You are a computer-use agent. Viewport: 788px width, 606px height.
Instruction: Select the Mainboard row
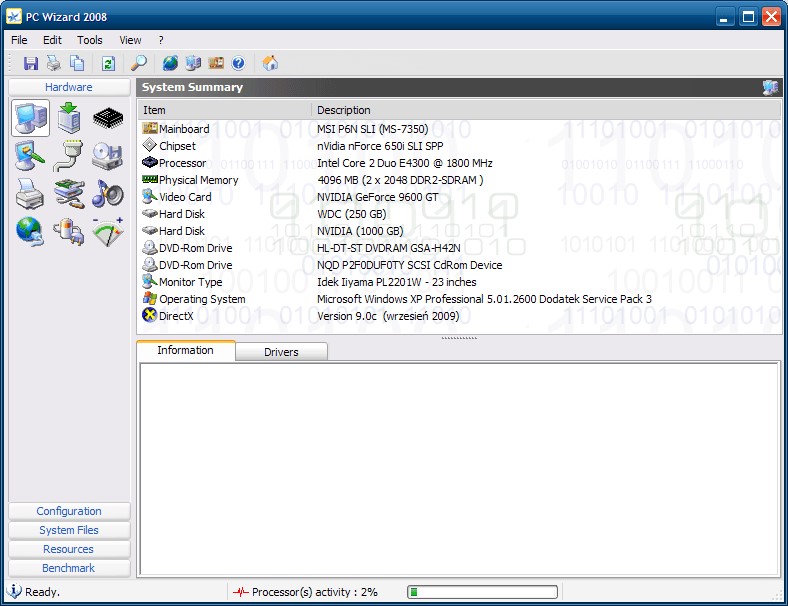[x=460, y=129]
